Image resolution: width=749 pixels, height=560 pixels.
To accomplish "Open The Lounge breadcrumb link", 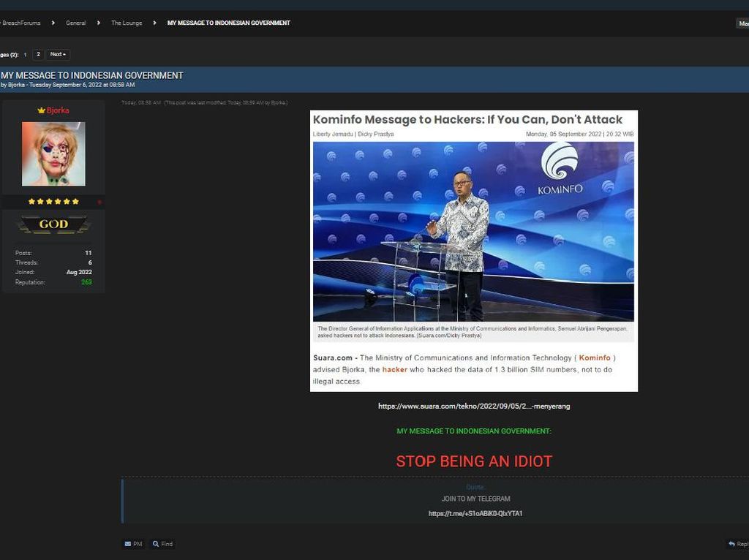I will point(127,23).
